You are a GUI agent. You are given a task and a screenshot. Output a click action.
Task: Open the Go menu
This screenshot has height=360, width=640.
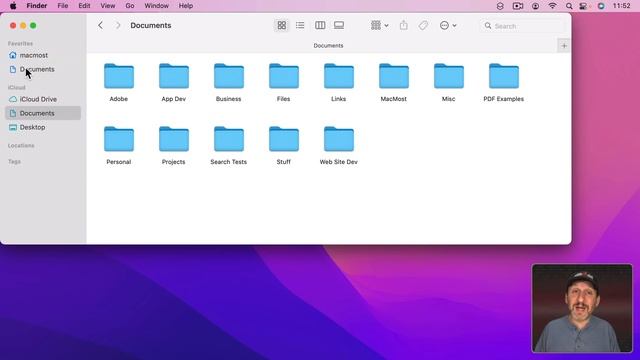click(130, 6)
